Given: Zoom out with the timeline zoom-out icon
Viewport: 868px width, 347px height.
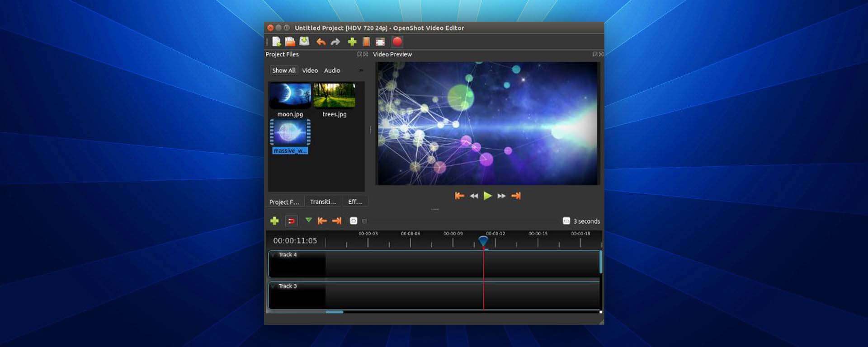Looking at the screenshot, I should pos(354,220).
